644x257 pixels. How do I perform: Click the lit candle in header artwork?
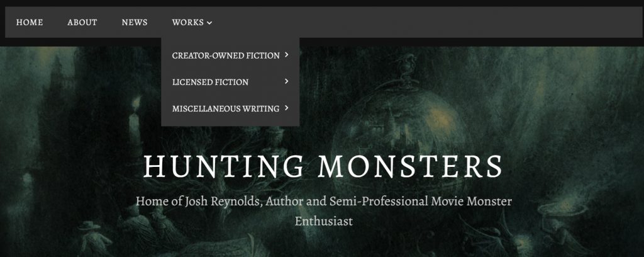pos(135,119)
